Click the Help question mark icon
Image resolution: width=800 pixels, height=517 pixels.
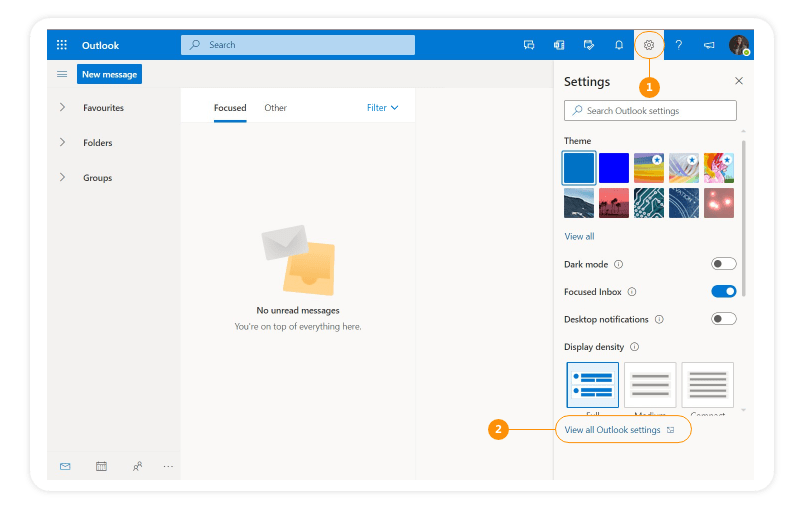pyautogui.click(x=679, y=45)
